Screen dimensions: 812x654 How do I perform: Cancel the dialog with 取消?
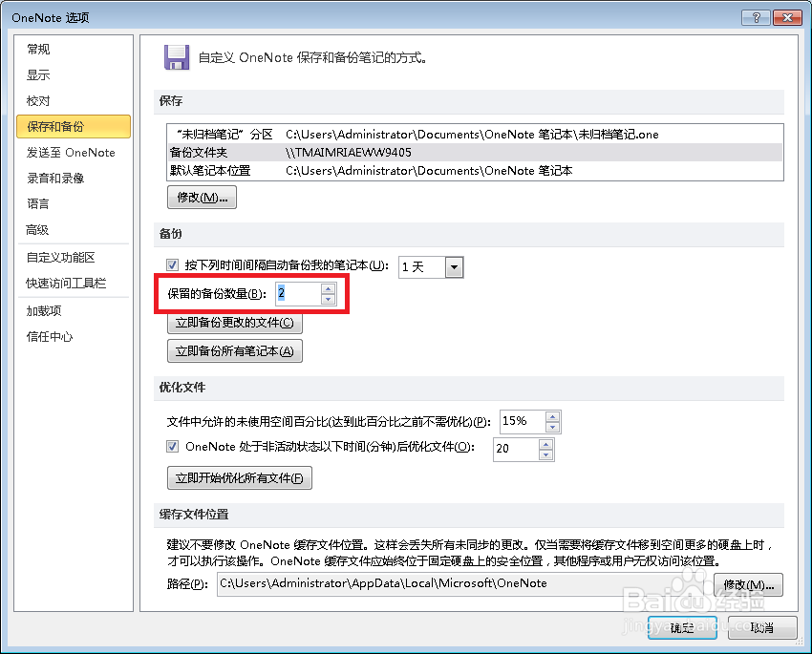click(762, 628)
